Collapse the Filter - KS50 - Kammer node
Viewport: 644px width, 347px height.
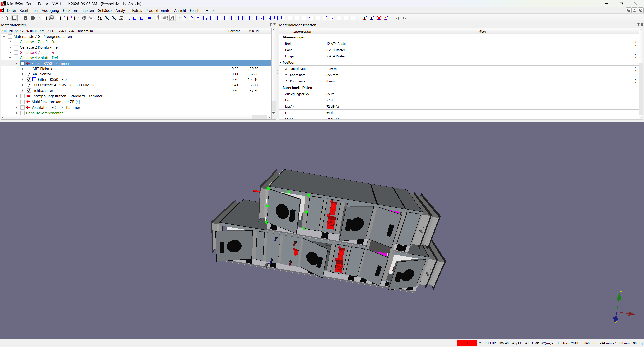(16, 64)
